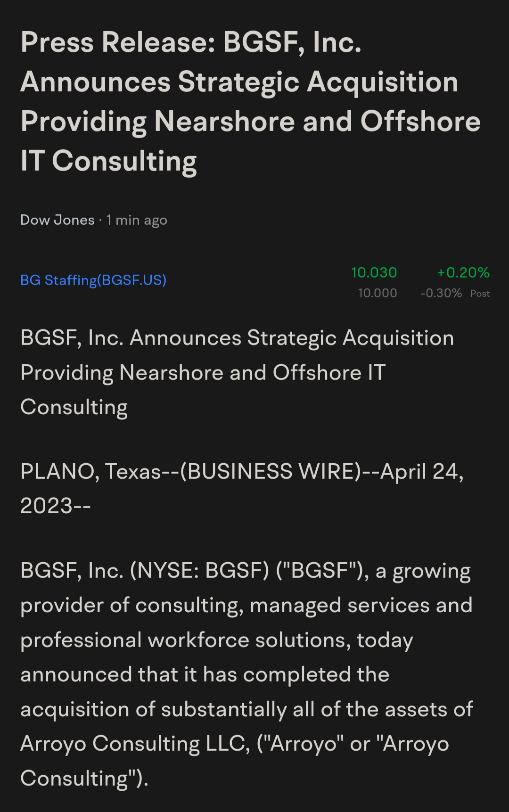Tap the -0.30% post-market change

441,293
